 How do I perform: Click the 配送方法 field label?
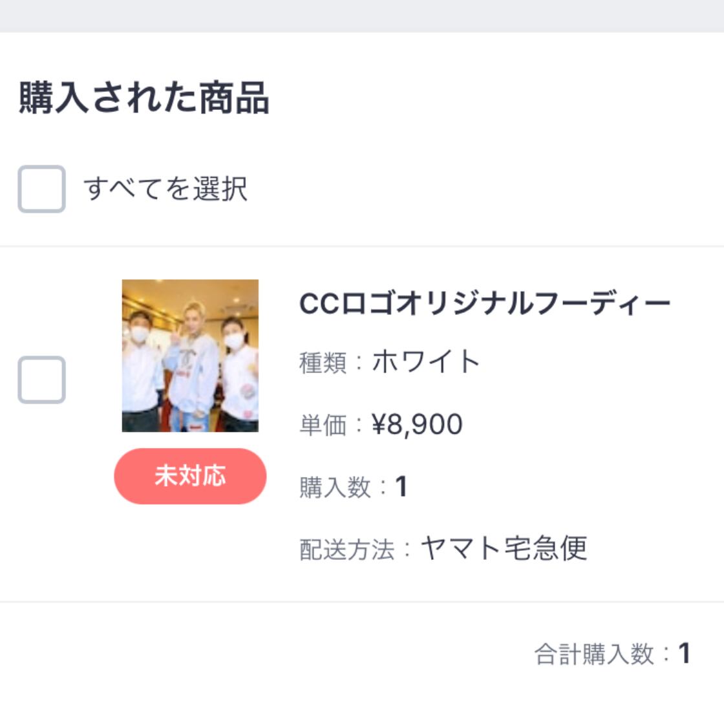pyautogui.click(x=346, y=550)
